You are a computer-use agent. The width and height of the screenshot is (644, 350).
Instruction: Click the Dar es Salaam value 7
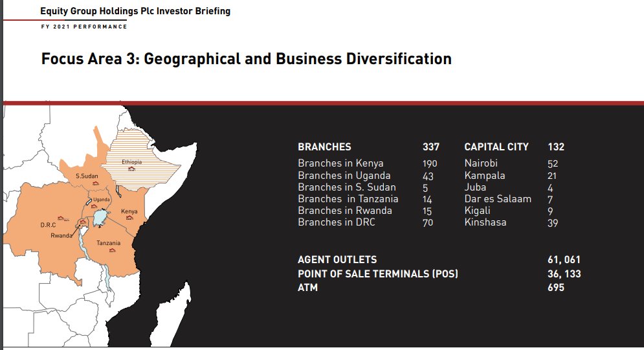point(550,200)
